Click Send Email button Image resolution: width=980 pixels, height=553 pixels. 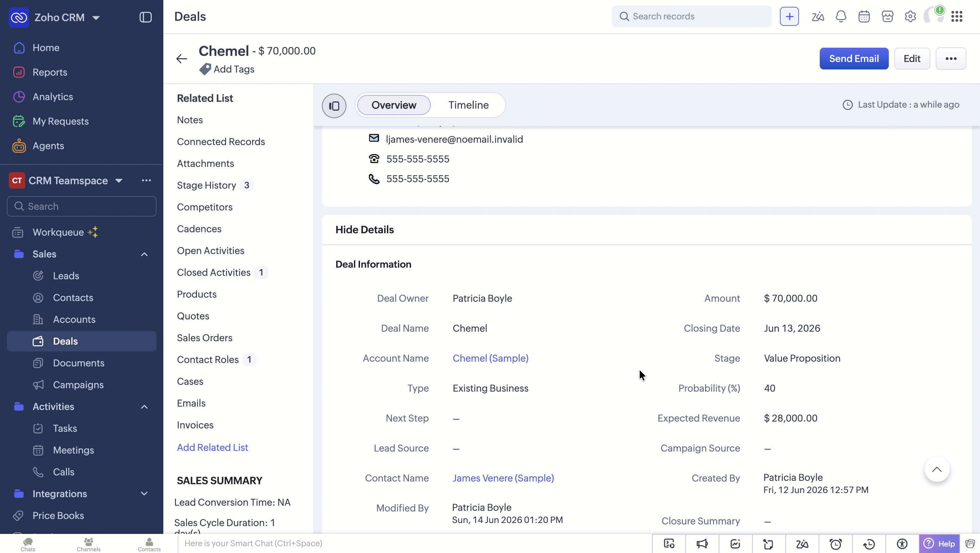[854, 59]
